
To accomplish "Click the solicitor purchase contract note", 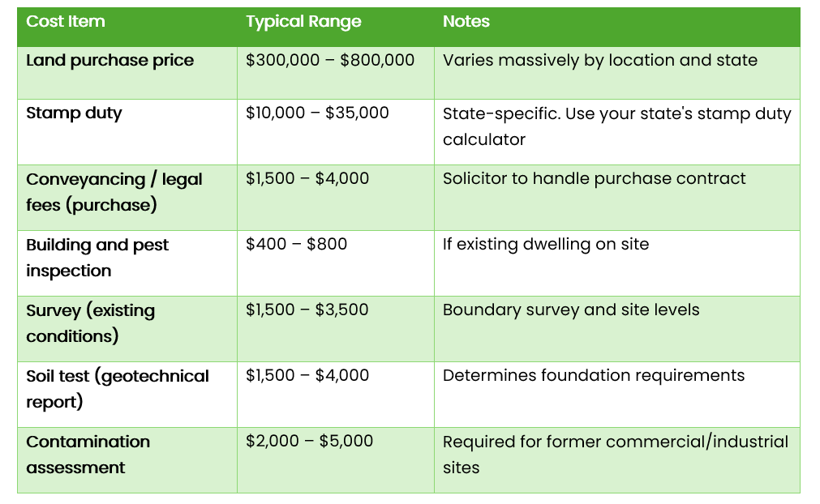I will click(594, 179).
